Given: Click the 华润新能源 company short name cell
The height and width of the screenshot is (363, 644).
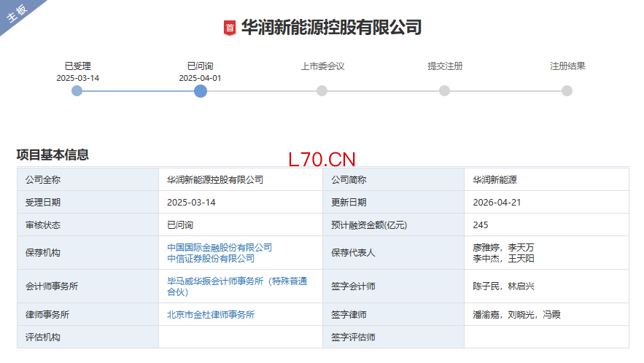Looking at the screenshot, I should (x=494, y=180).
